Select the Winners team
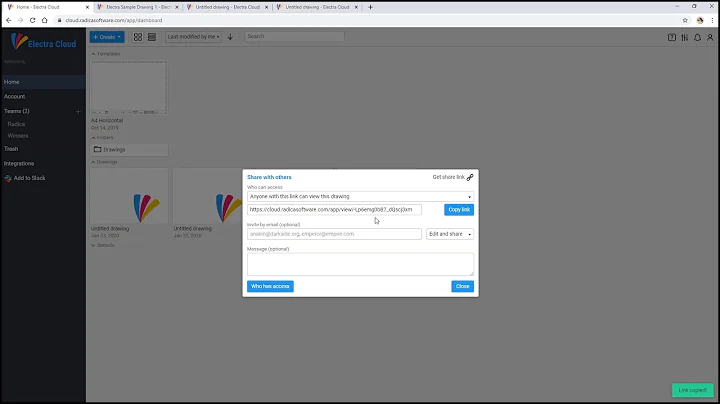Viewport: 720px width, 404px height. tap(18, 136)
